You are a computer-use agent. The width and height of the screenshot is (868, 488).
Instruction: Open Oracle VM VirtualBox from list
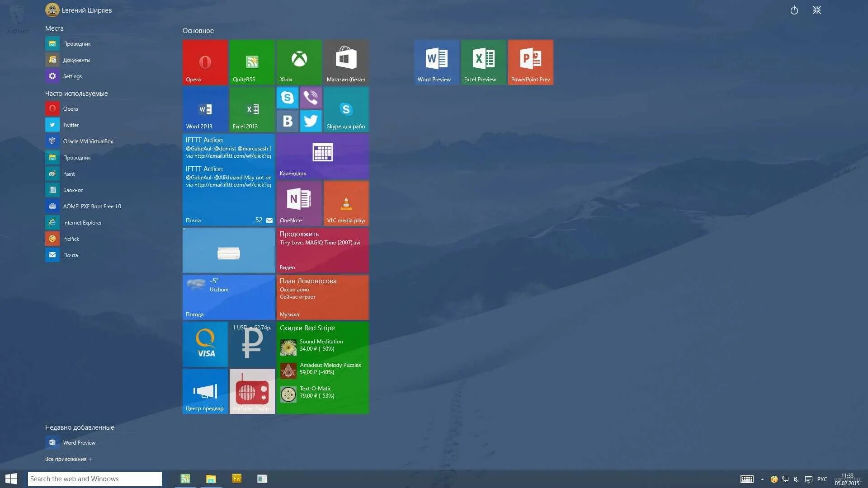tap(88, 141)
